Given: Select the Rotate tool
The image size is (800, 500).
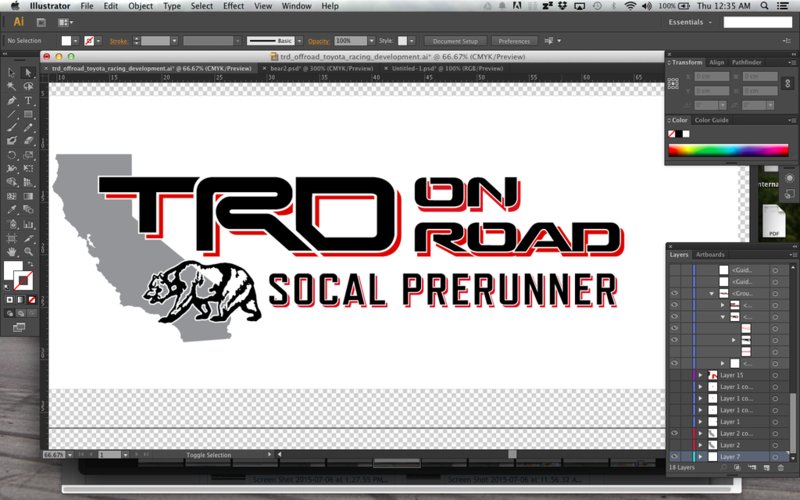Looking at the screenshot, I should [x=11, y=155].
